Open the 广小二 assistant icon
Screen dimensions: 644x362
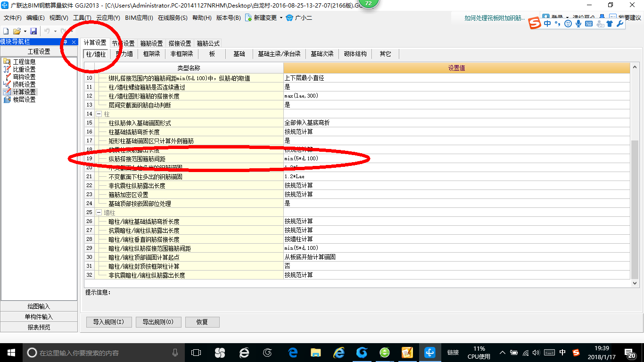pos(289,18)
